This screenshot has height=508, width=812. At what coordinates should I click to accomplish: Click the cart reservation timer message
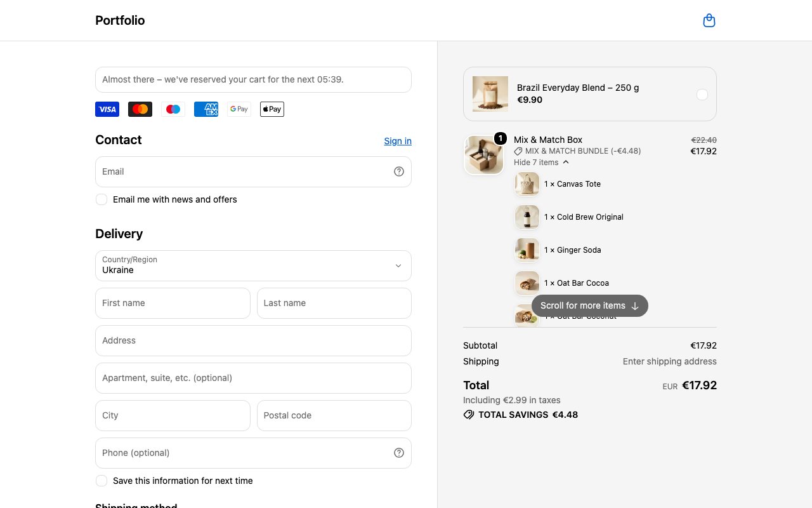pyautogui.click(x=253, y=79)
